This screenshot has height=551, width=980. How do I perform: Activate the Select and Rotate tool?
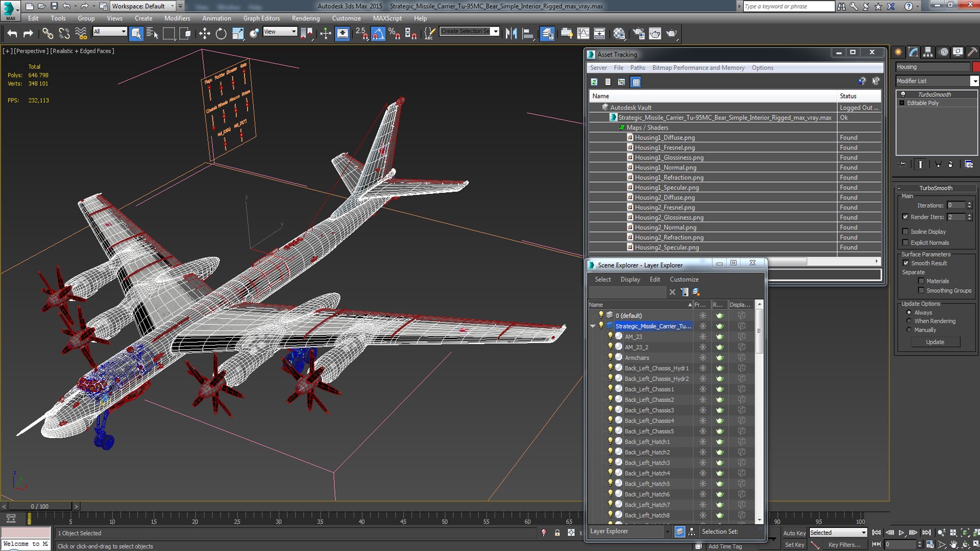(221, 34)
